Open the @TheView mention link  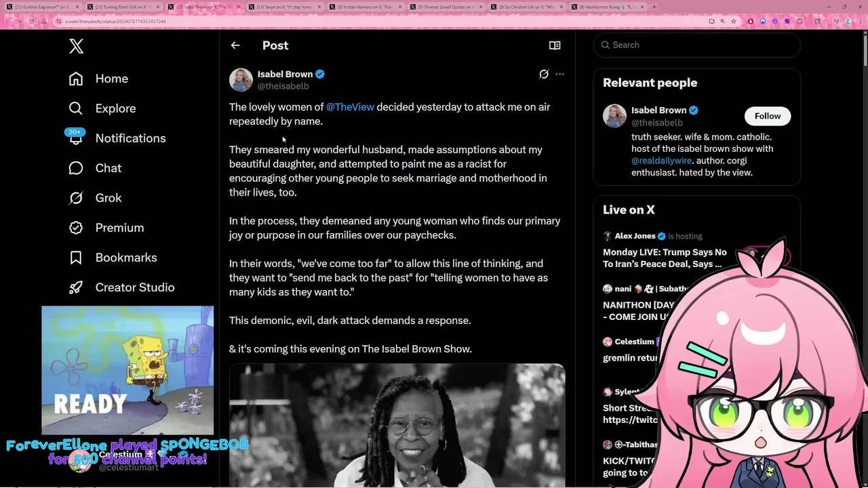[x=350, y=107]
